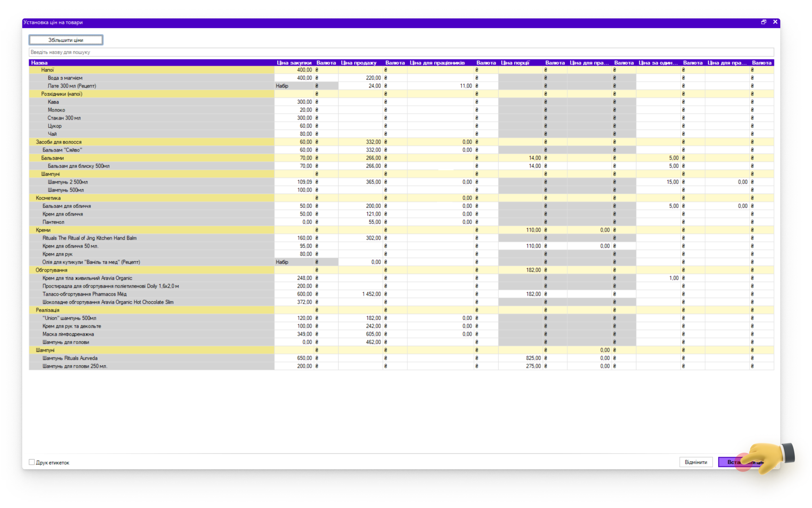Select the Чай product name

(52, 134)
